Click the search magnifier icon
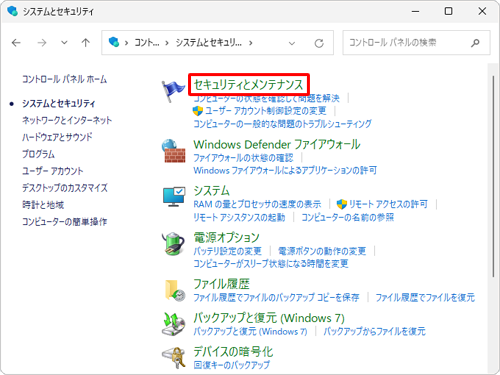This screenshot has height=375, width=500. [x=475, y=43]
